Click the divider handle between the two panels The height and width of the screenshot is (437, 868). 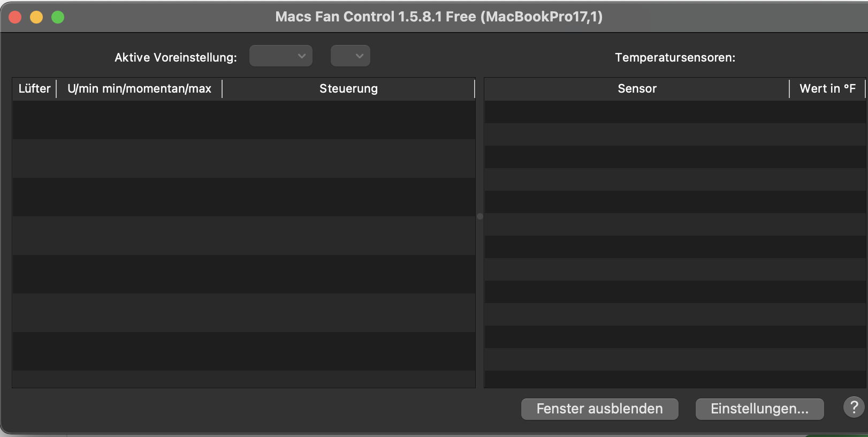click(x=480, y=217)
